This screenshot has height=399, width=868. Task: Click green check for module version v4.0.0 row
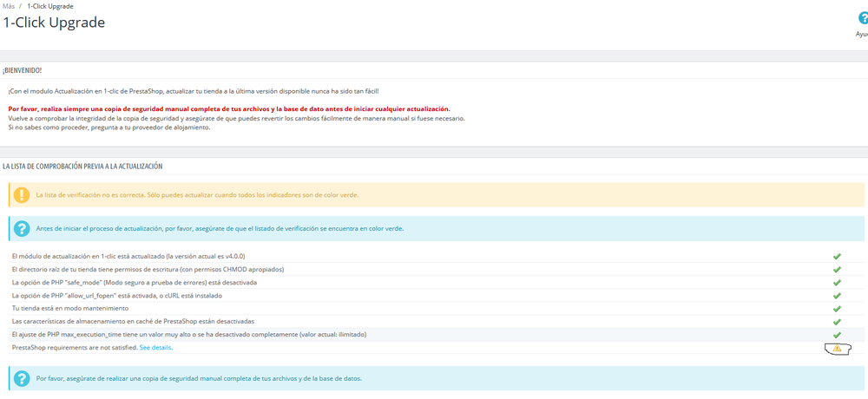click(837, 256)
